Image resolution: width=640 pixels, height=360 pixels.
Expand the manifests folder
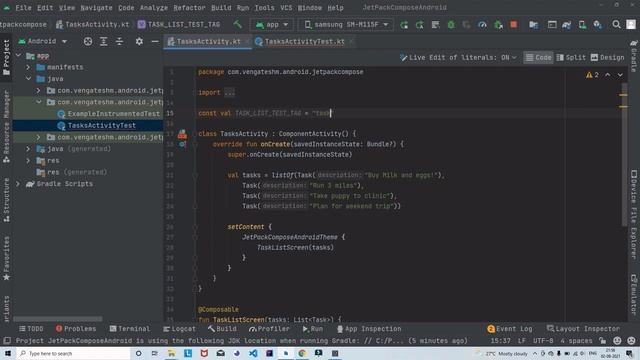[29, 67]
